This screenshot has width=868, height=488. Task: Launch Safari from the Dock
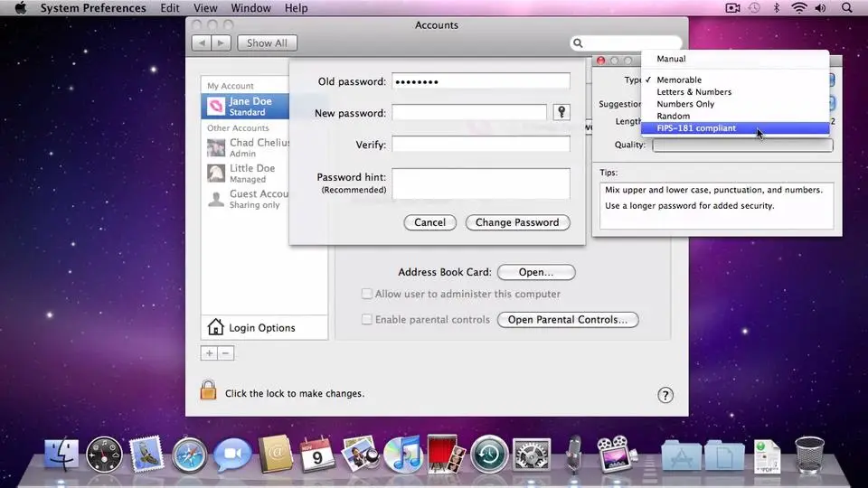tap(189, 455)
